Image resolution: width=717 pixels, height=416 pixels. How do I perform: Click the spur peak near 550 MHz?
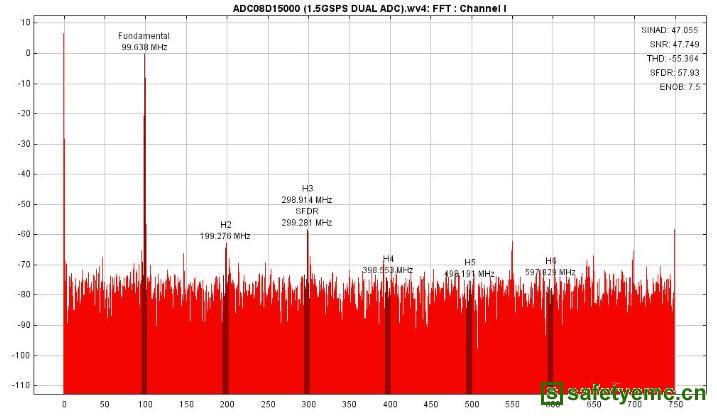(x=512, y=243)
